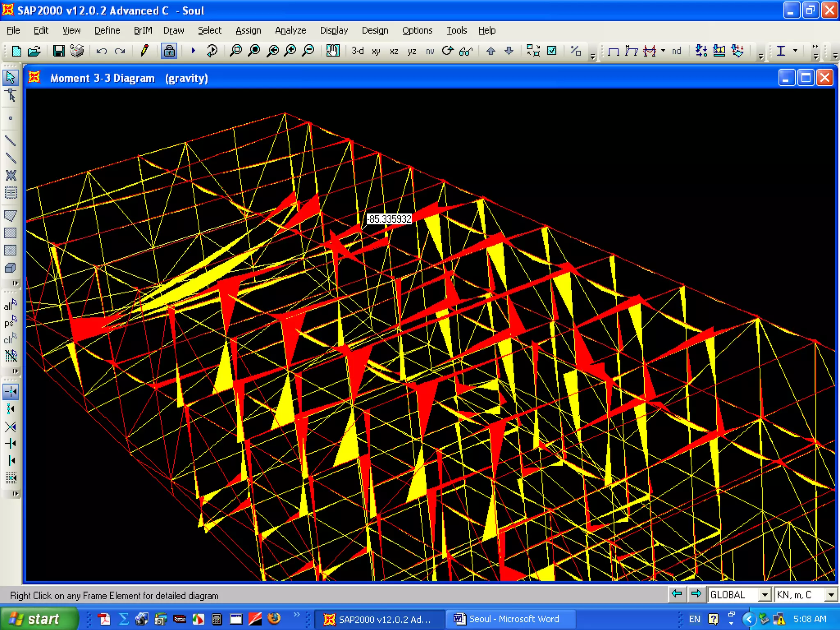The height and width of the screenshot is (630, 840).
Task: Click the Save model icon
Action: [59, 51]
